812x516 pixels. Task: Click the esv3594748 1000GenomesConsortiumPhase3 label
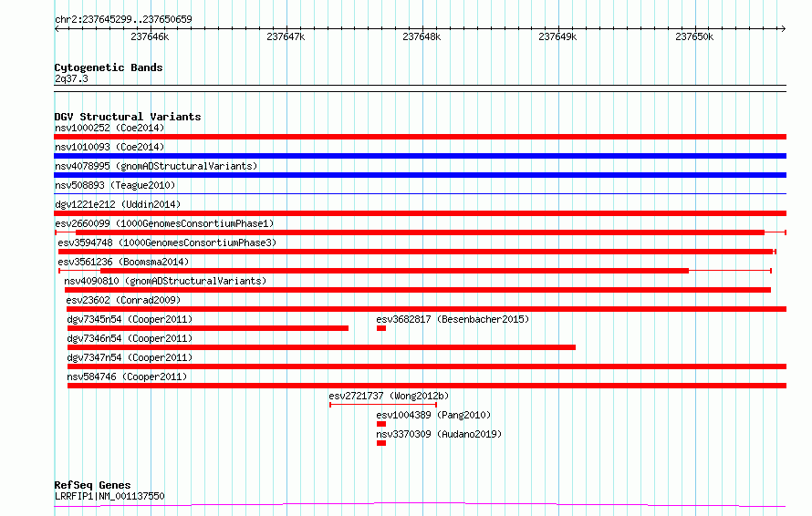click(167, 243)
